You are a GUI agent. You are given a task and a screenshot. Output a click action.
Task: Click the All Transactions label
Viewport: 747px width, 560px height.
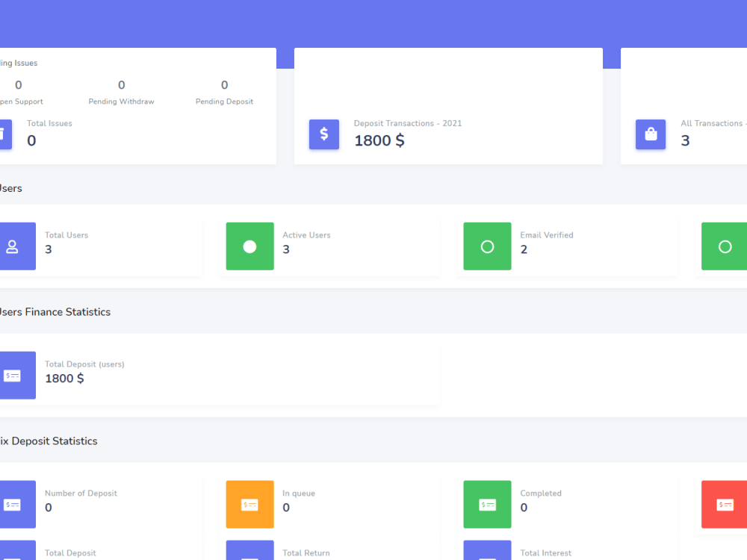[x=713, y=123]
